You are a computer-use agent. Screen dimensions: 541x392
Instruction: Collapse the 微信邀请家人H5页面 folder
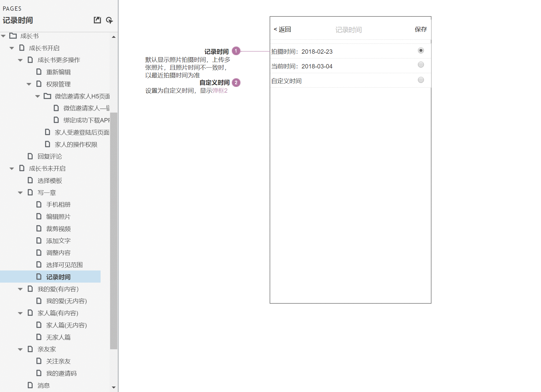(x=38, y=96)
